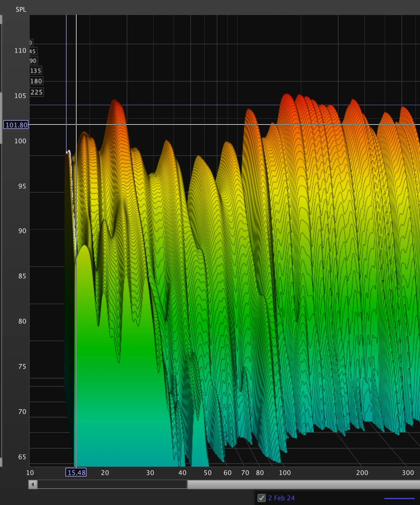
Task: Click the white crosshair intersection on graph
Action: [x=76, y=124]
